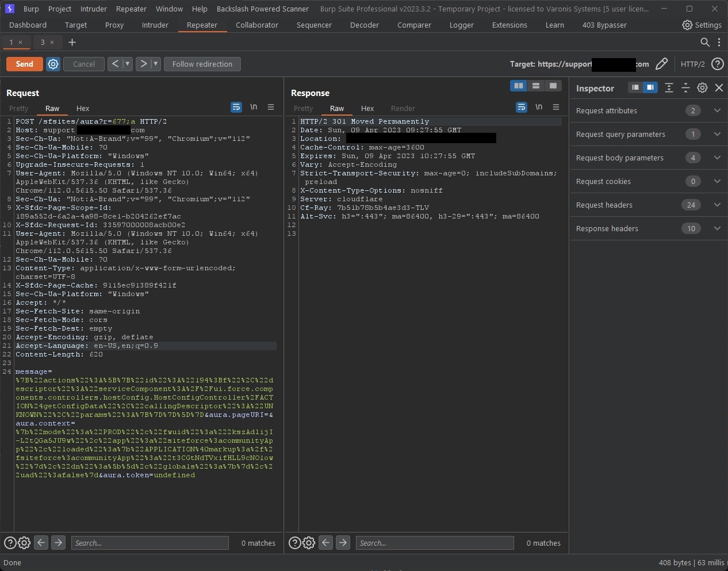Go to previous request search match
The width and height of the screenshot is (728, 571).
(x=41, y=542)
